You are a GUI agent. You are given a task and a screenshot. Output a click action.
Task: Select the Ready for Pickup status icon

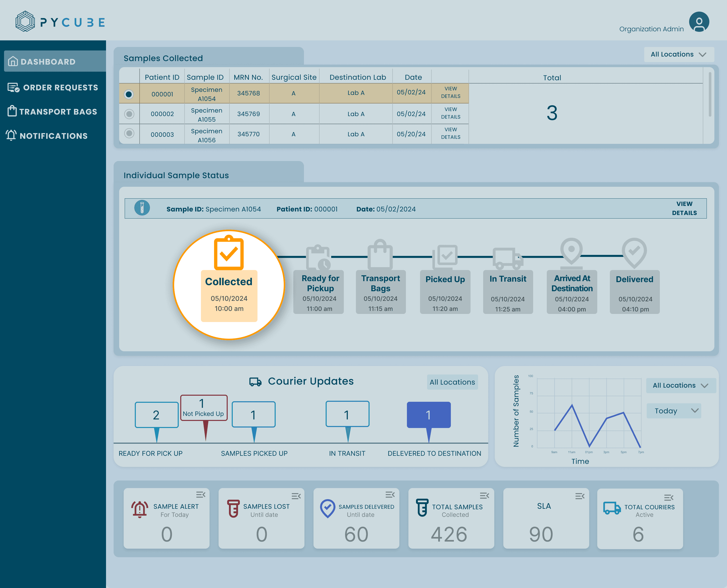pos(318,257)
